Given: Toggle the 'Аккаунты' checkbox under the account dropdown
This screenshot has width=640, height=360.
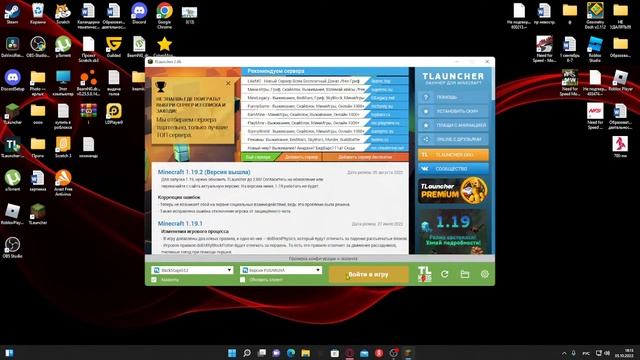Looking at the screenshot, I should [x=154, y=280].
